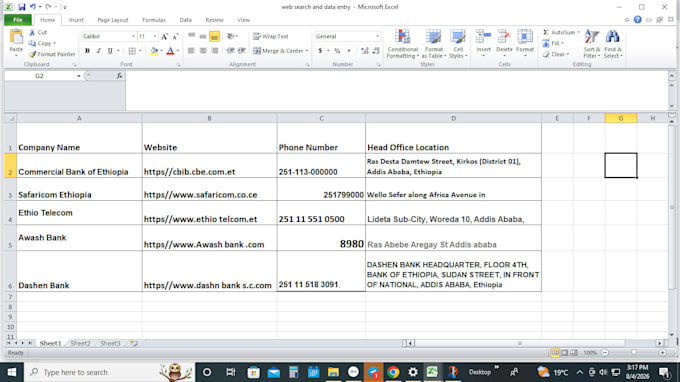This screenshot has width=680, height=382.
Task: Click the Merge & Center icon
Action: pyautogui.click(x=257, y=51)
